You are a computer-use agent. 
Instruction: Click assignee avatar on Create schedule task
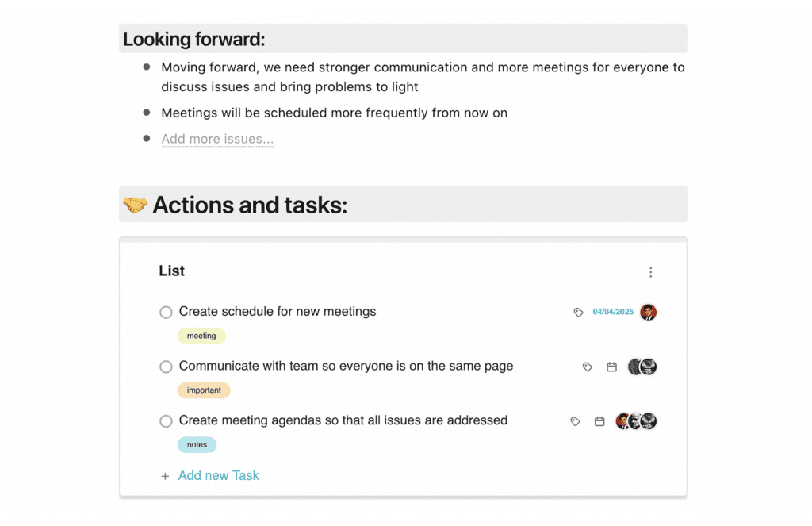648,312
